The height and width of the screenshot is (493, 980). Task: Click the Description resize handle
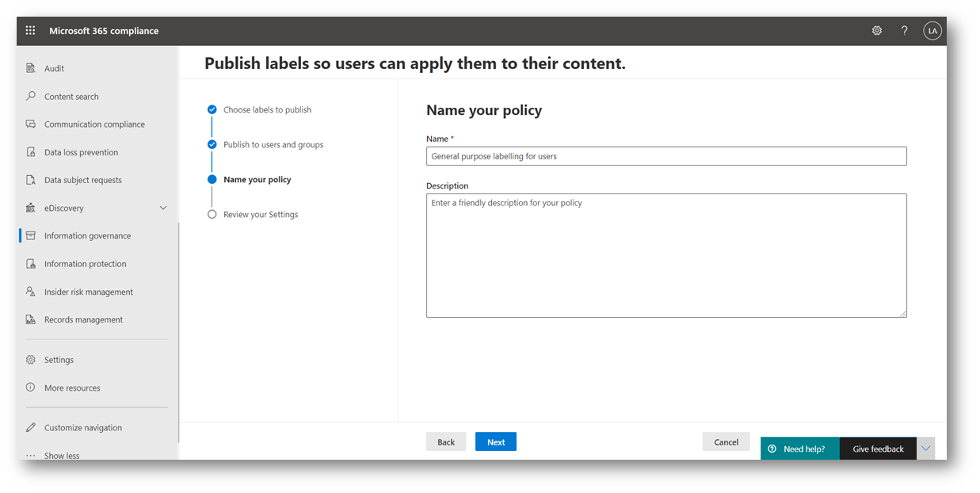click(902, 313)
